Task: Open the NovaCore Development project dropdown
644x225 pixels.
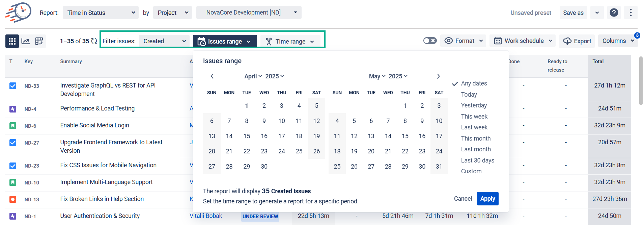Action: click(249, 12)
